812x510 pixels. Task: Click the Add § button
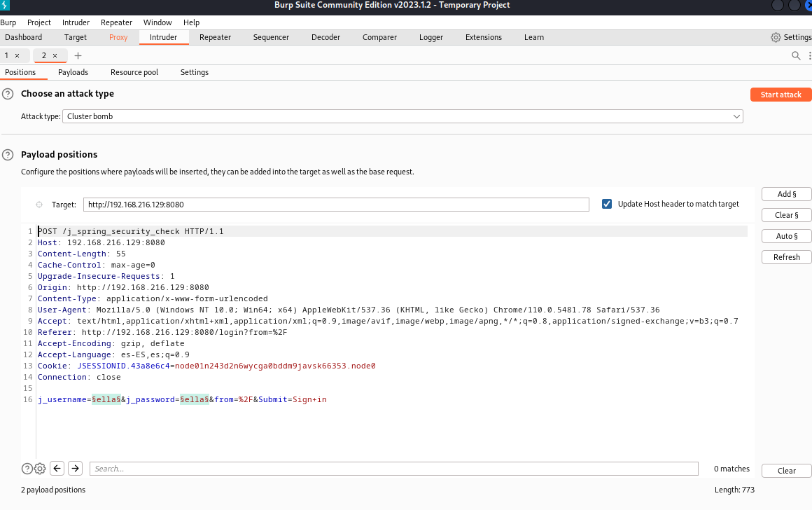coord(787,194)
